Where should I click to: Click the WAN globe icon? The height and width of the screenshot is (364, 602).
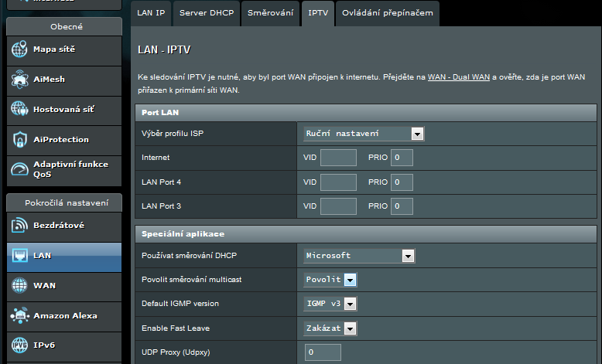tap(20, 286)
